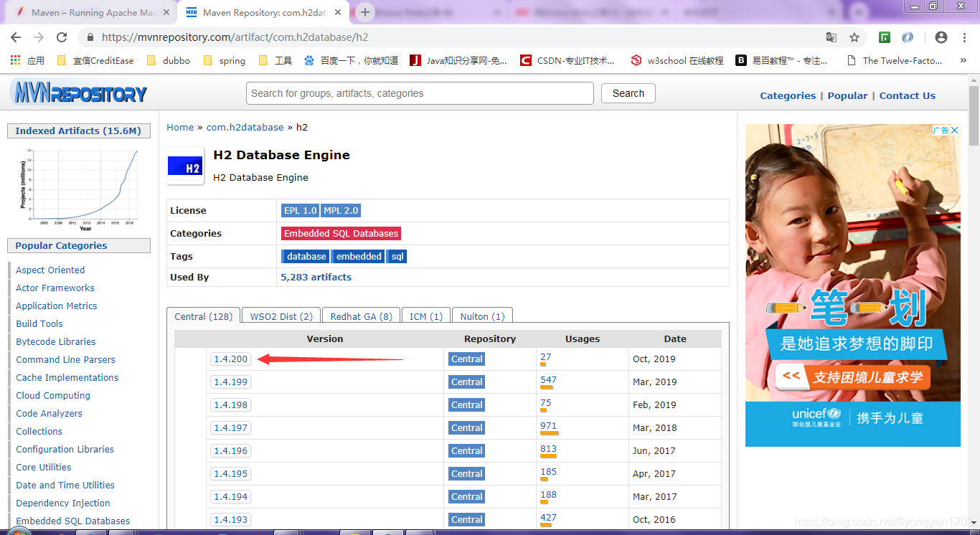Open the 宜信CreditEase bookmark folder
The width and height of the screenshot is (980, 535).
pos(95,60)
